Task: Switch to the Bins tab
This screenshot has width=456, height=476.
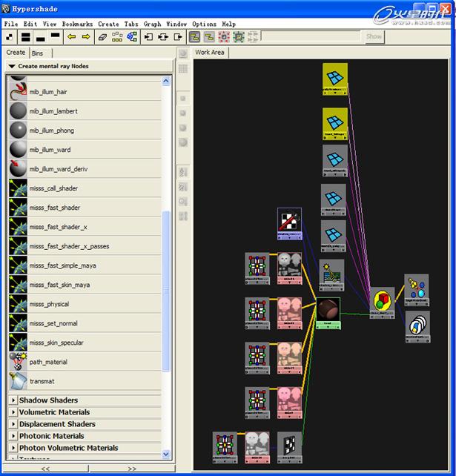Action: (37, 53)
